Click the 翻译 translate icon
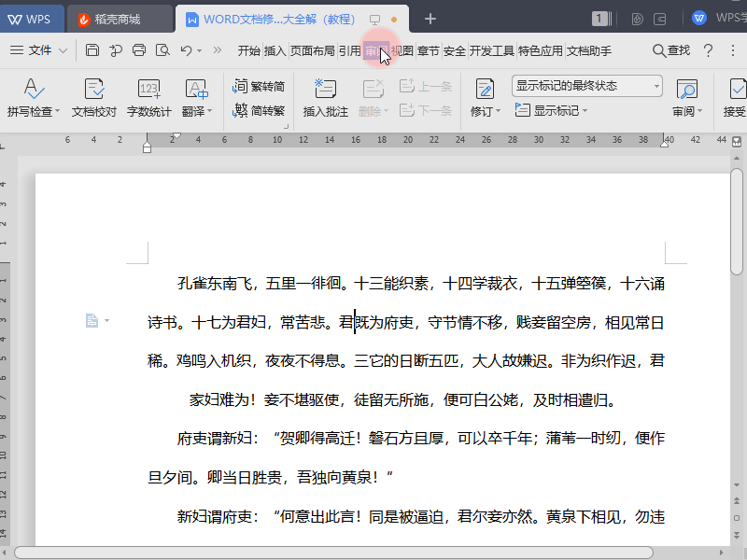747x560 pixels. pyautogui.click(x=196, y=89)
